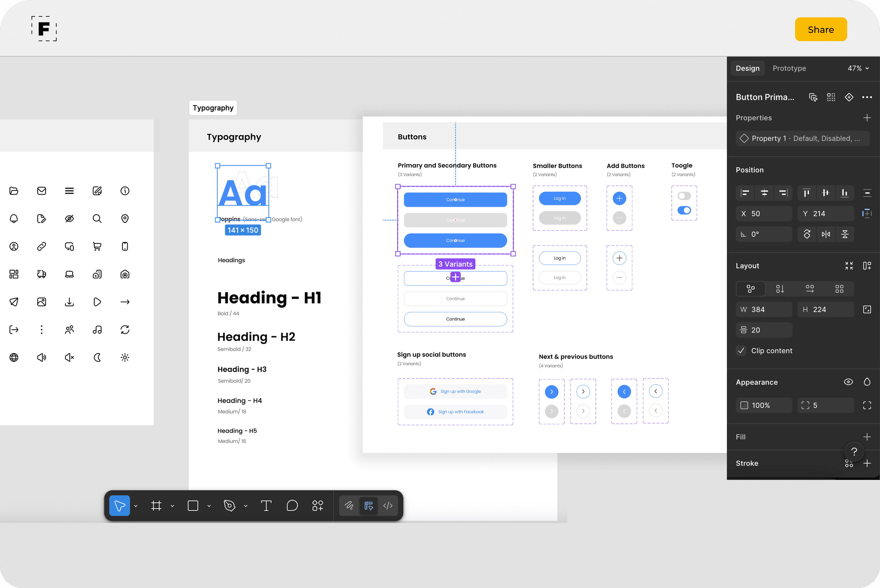This screenshot has height=588, width=880.
Task: Click the yellow Share button
Action: [x=820, y=29]
